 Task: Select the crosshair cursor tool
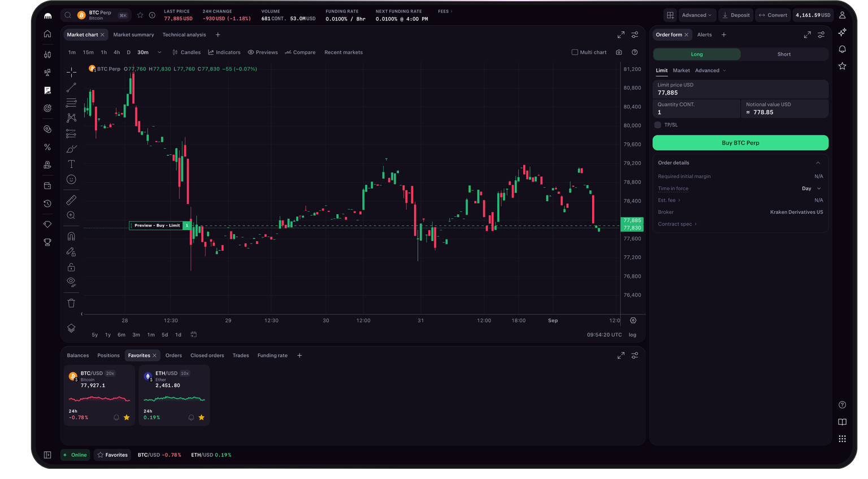(x=71, y=72)
